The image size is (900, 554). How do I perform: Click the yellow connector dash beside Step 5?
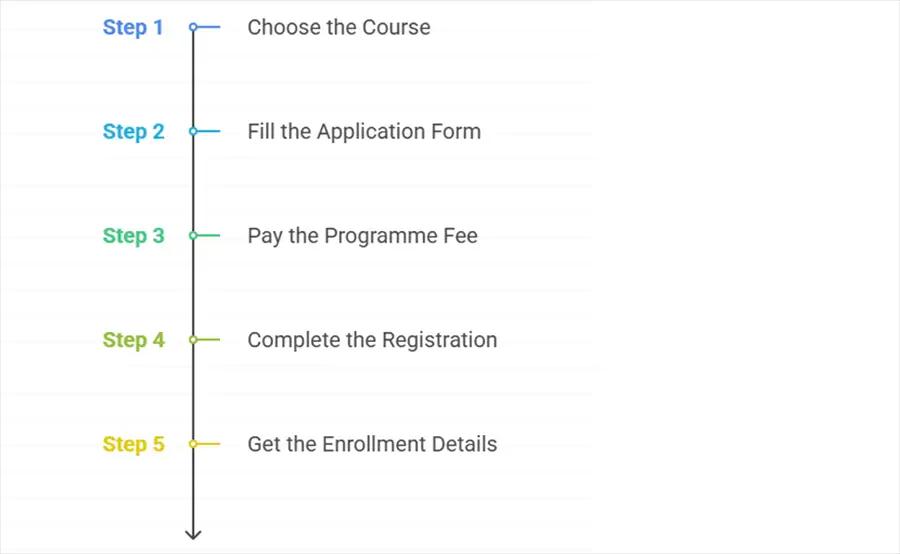[209, 444]
